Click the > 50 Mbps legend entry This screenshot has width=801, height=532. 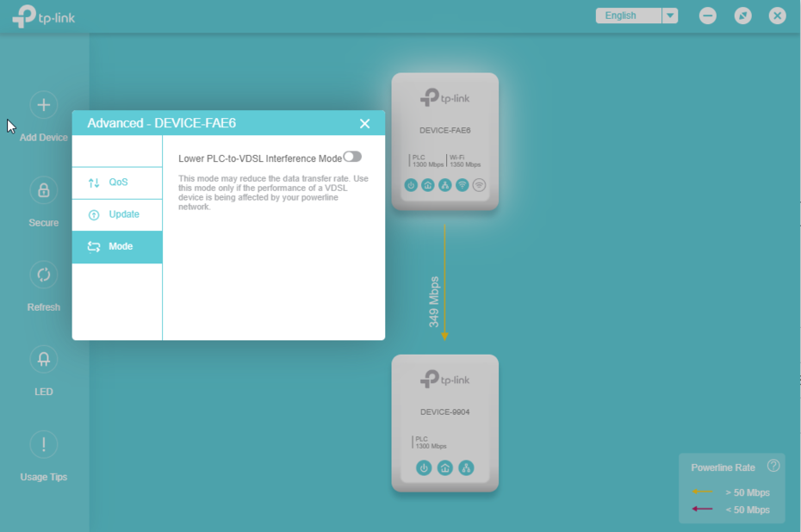731,492
